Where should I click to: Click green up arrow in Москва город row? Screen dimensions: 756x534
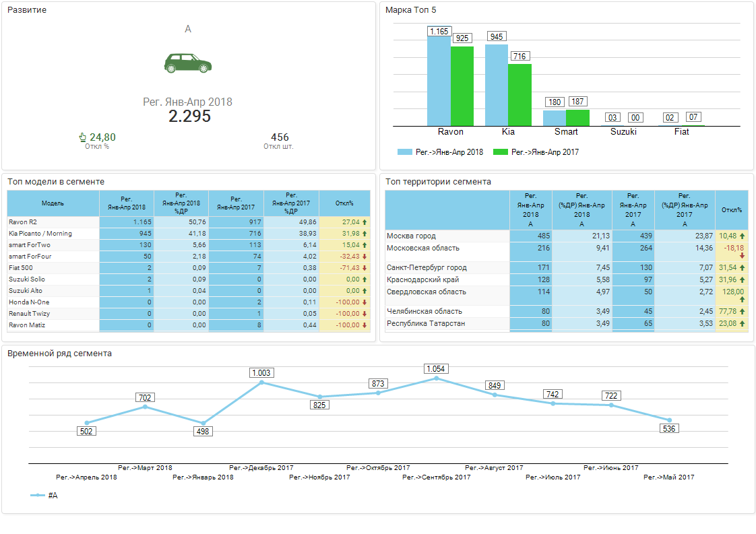743,236
